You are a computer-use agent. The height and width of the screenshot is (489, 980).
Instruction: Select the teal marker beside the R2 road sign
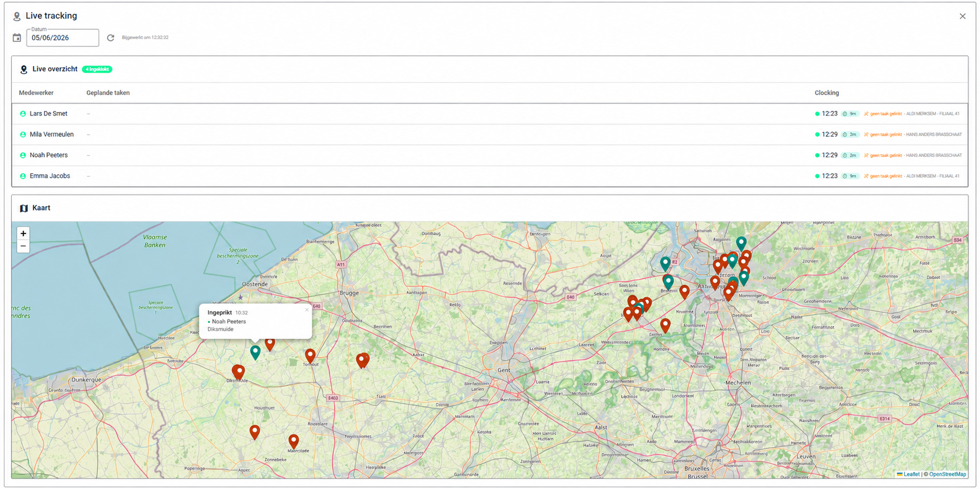665,263
